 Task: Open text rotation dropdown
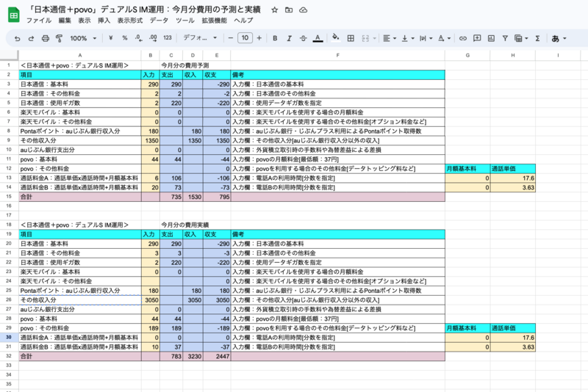(444, 38)
